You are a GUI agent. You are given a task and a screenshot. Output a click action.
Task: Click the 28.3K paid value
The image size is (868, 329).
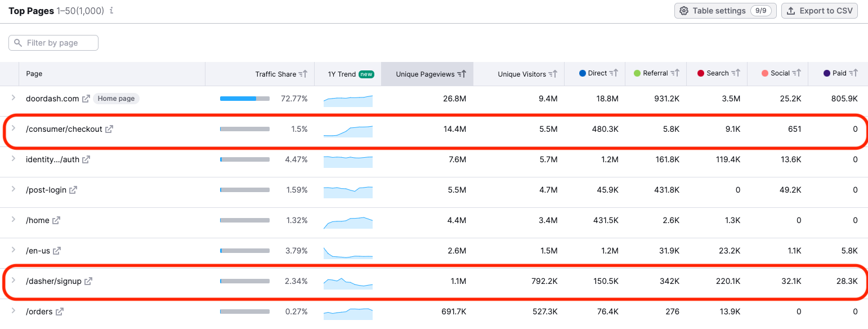pyautogui.click(x=847, y=281)
